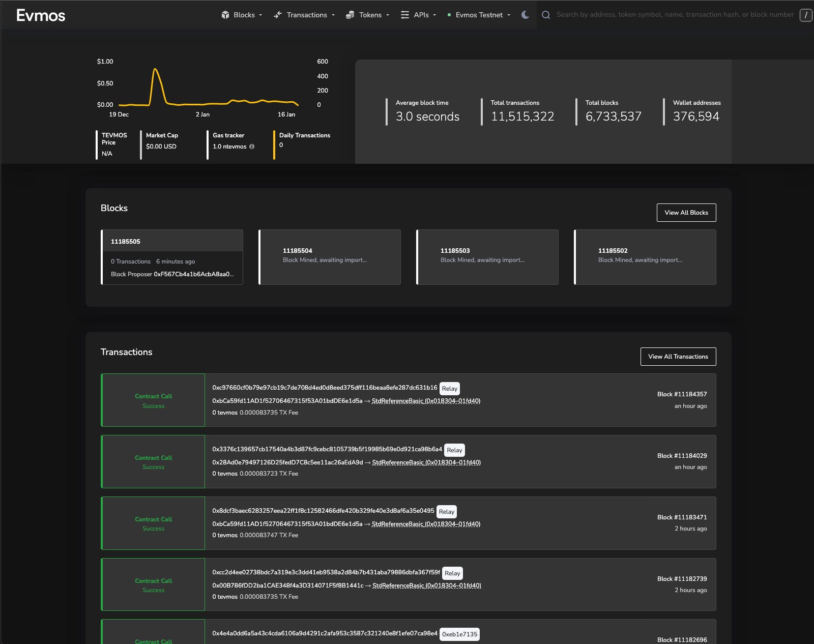814x644 pixels.
Task: Select the Total transactions value 11,515,322
Action: [x=522, y=116]
